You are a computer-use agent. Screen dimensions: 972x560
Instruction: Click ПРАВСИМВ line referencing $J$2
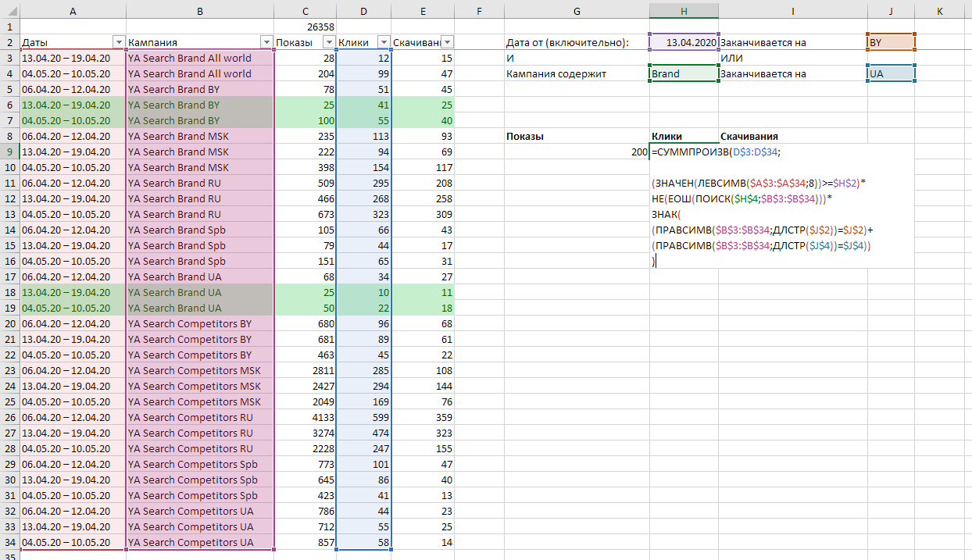(x=762, y=230)
